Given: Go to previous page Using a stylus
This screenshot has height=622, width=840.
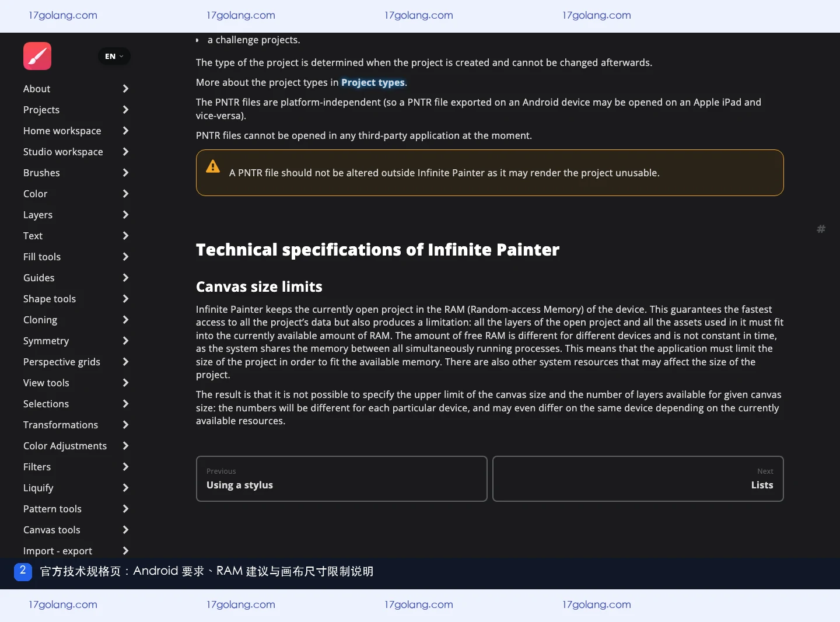Looking at the screenshot, I should pyautogui.click(x=342, y=478).
